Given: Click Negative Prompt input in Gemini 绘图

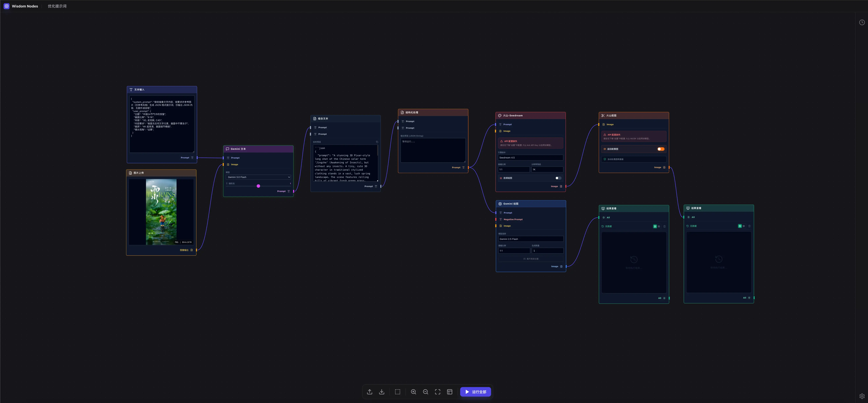Looking at the screenshot, I should point(513,219).
